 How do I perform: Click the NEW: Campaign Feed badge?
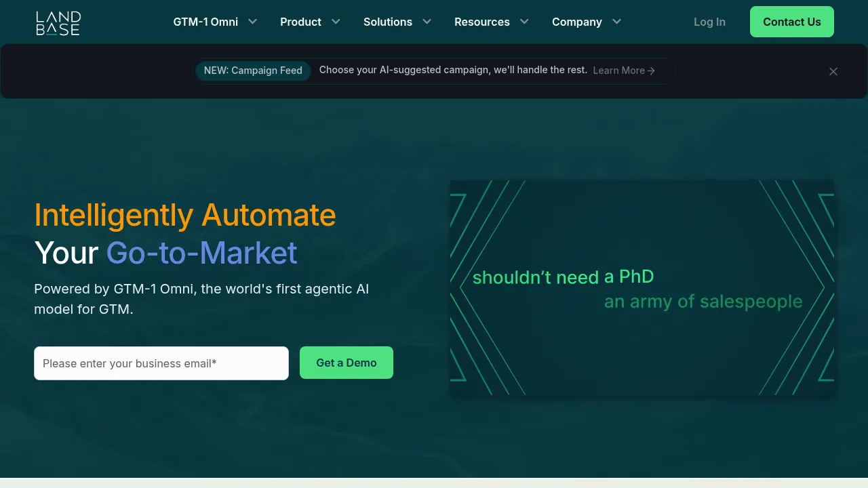click(x=253, y=70)
